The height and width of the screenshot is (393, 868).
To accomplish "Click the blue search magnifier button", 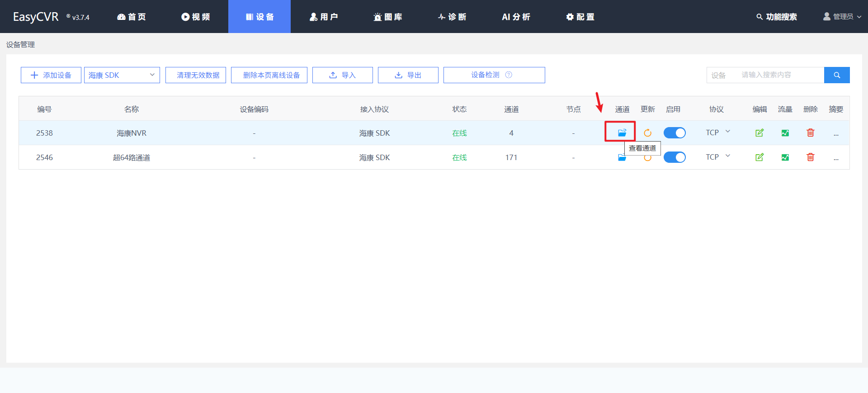I will tap(836, 75).
